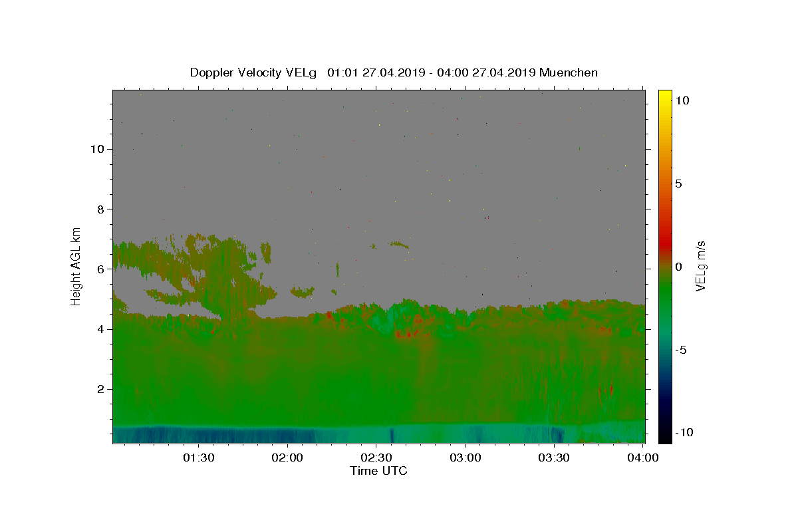Viewport: 798px width, 532px height.
Task: Click the 'VELg m/s' colorbar label
Action: 700,266
